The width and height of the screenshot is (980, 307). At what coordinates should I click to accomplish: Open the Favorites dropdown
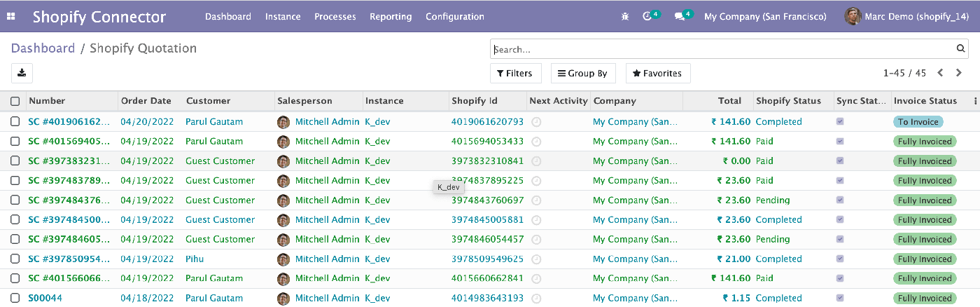click(657, 73)
